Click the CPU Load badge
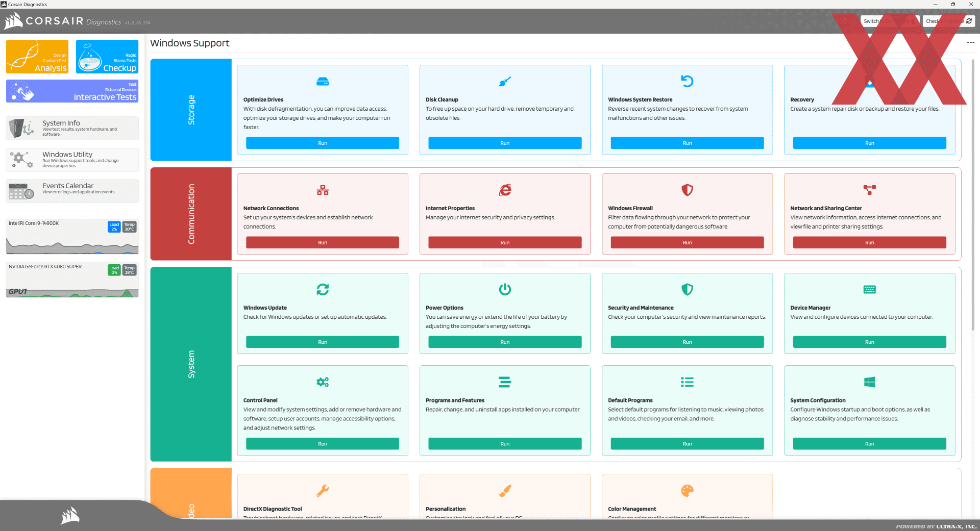This screenshot has width=980, height=531. (114, 226)
